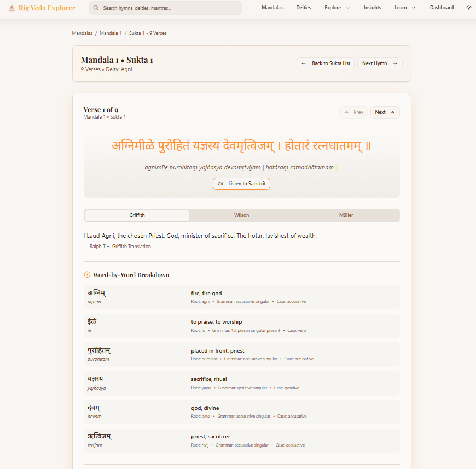Navigate using the Mandala 1 breadcrumb link
476x469 pixels.
pyautogui.click(x=110, y=33)
